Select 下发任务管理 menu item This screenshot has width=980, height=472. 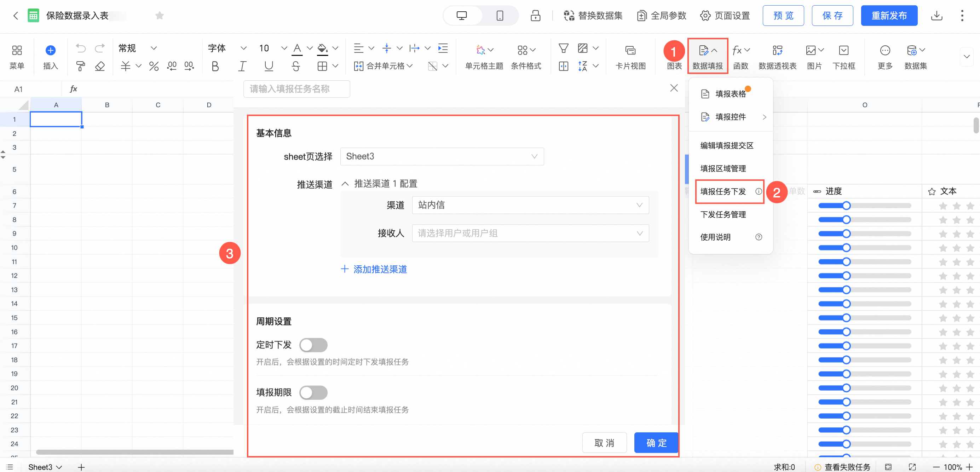723,214
